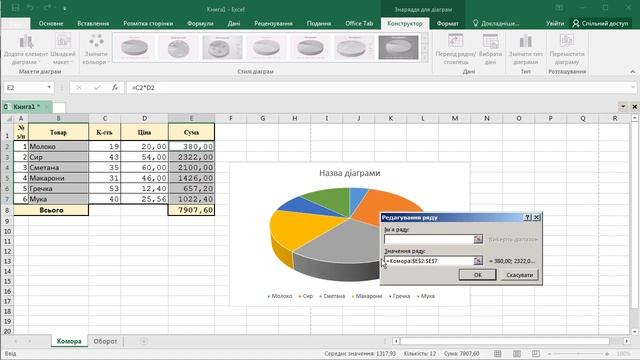Open the Вставлення ribbon tab
Viewport: 640px width, 360px height.
[x=93, y=23]
